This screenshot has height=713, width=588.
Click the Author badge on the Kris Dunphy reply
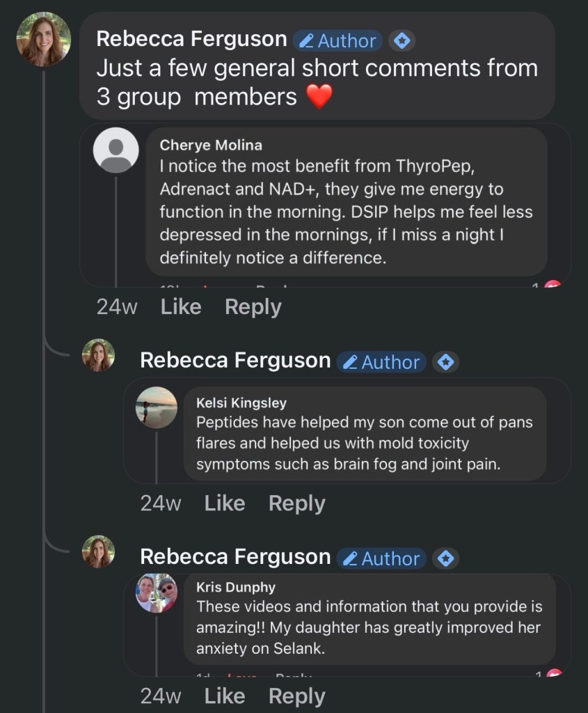(x=381, y=558)
